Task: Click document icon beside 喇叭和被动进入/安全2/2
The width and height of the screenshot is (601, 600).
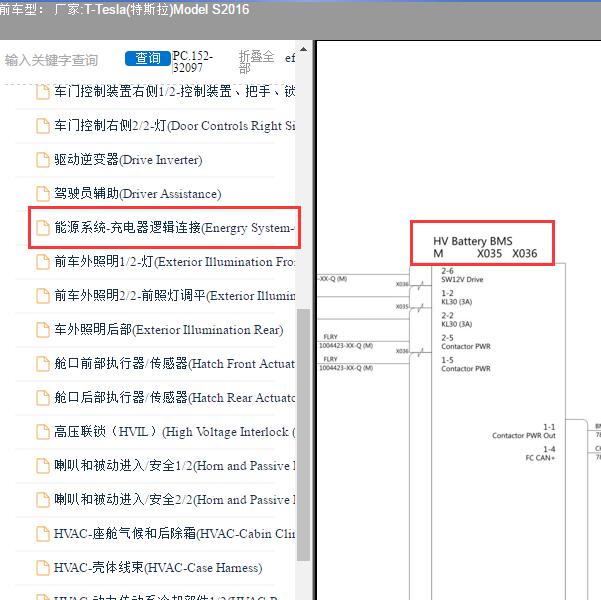Action: [43, 500]
